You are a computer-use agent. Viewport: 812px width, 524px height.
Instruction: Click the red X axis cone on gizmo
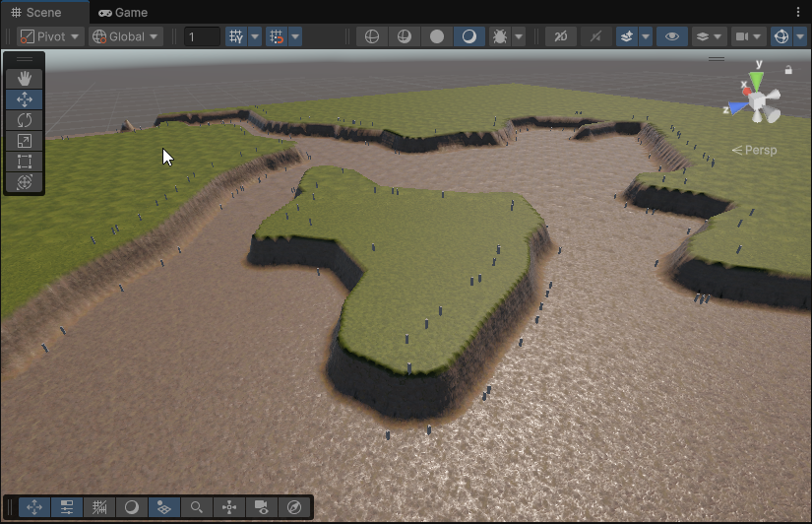747,92
